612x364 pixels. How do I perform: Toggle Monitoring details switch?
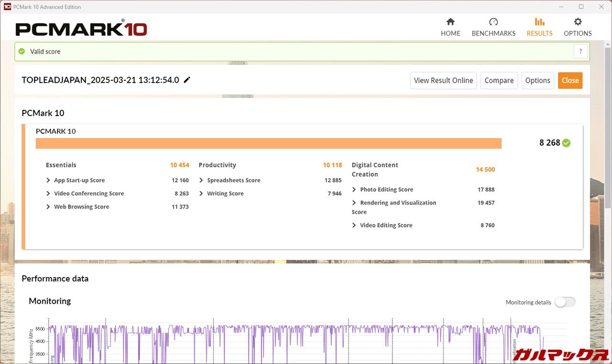tap(565, 302)
